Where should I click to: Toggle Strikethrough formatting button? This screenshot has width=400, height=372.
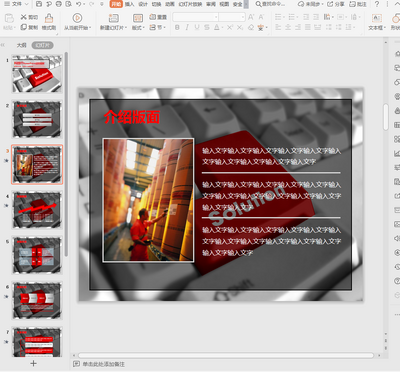[207, 27]
